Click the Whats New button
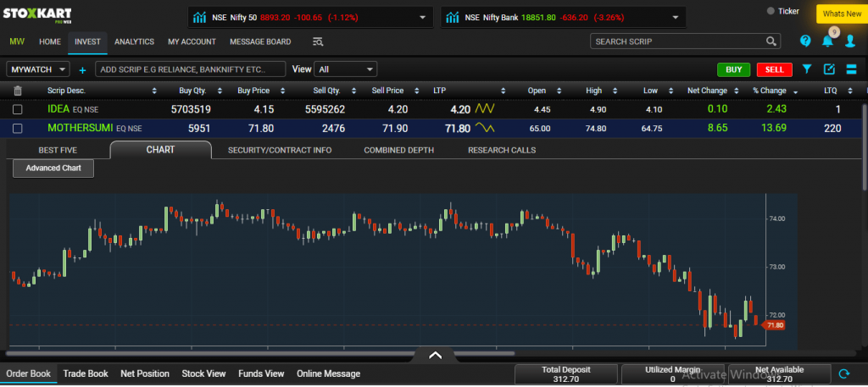868x387 pixels. pos(842,14)
